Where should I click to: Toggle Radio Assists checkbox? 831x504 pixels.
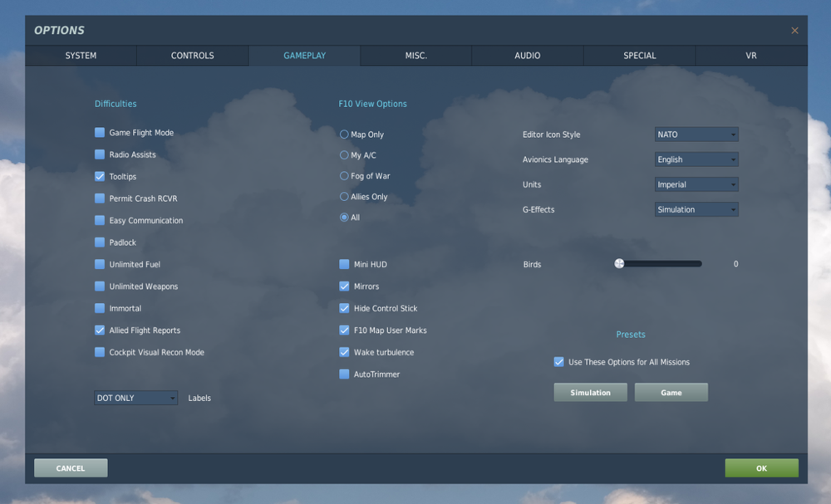[100, 154]
